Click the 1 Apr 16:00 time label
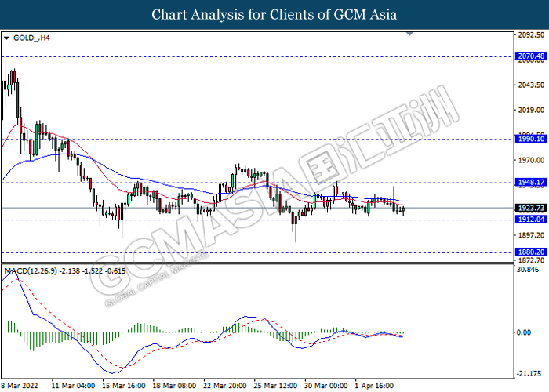 [x=374, y=386]
